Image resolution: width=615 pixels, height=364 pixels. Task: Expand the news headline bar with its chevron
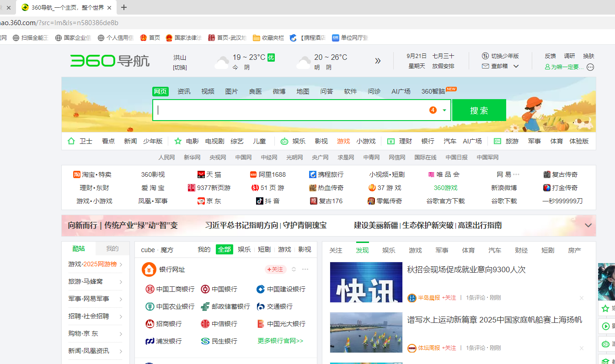(x=588, y=225)
